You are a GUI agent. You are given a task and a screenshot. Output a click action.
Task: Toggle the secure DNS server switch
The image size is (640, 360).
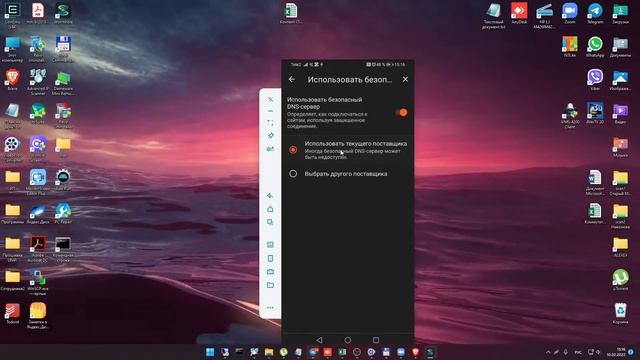(401, 112)
